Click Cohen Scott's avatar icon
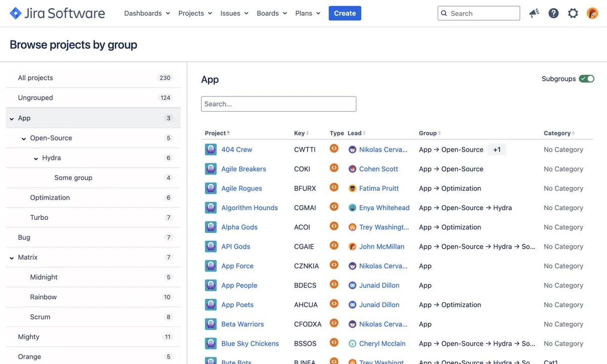The image size is (607, 364). tap(353, 169)
